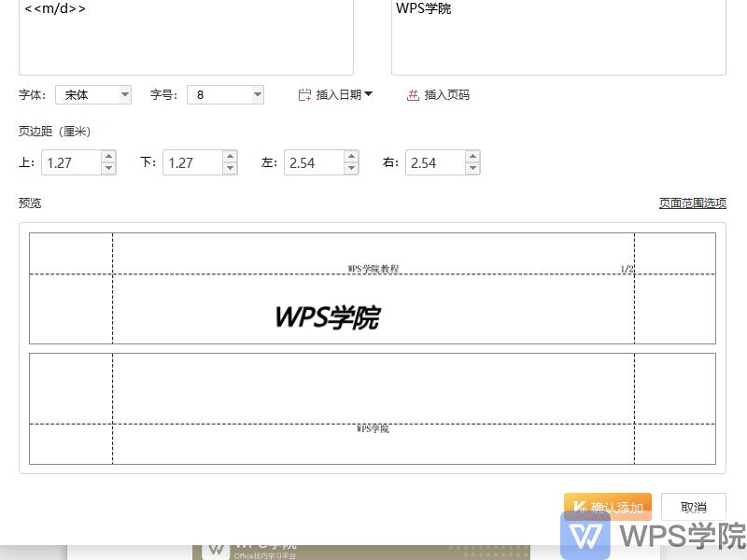
Task: Click the 取消 cancel button
Action: (x=693, y=507)
